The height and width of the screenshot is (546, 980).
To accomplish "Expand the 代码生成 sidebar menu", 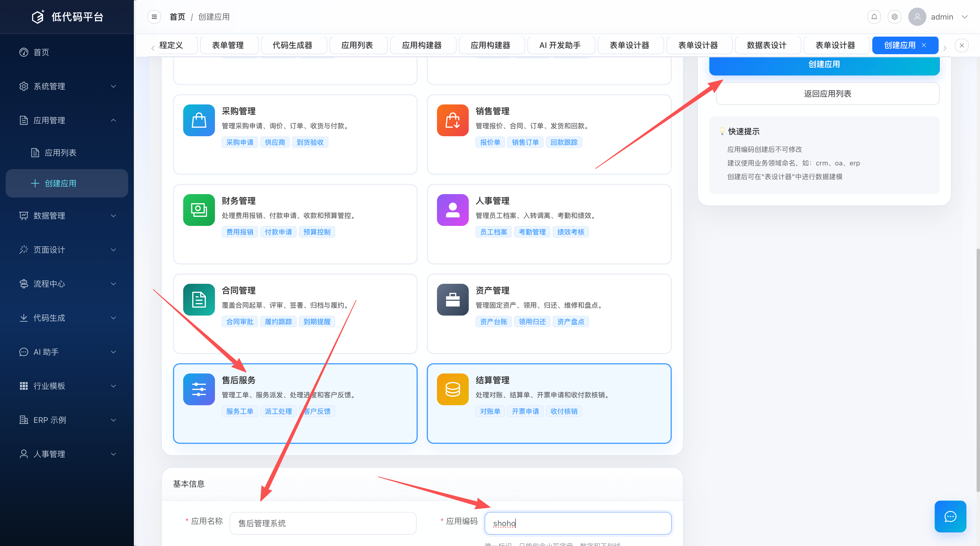I will pyautogui.click(x=67, y=318).
